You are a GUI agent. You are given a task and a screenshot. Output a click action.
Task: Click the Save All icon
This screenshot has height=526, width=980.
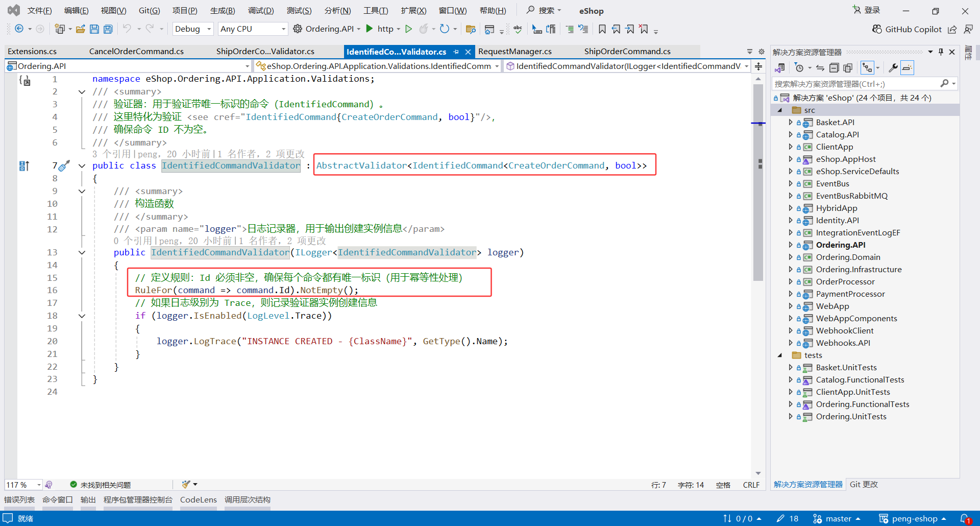[x=108, y=29]
